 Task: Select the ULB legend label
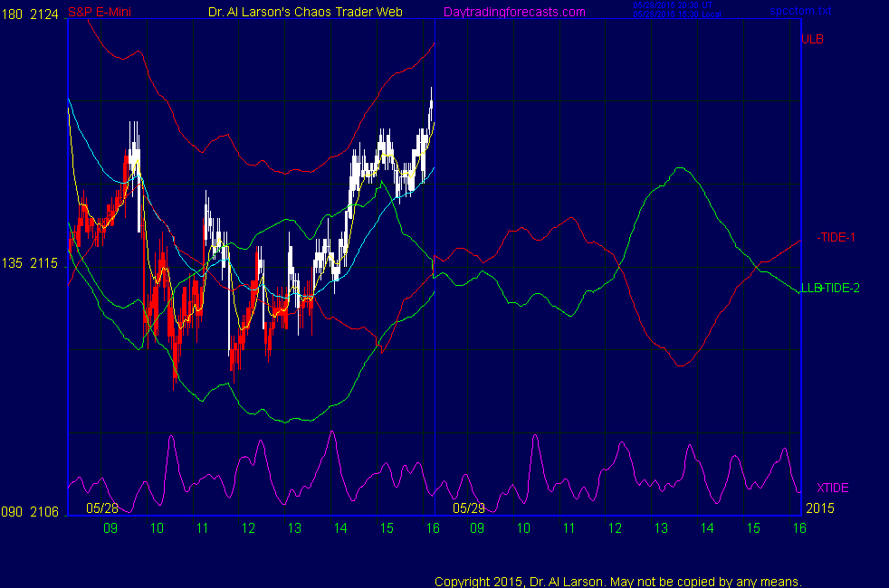tap(812, 39)
